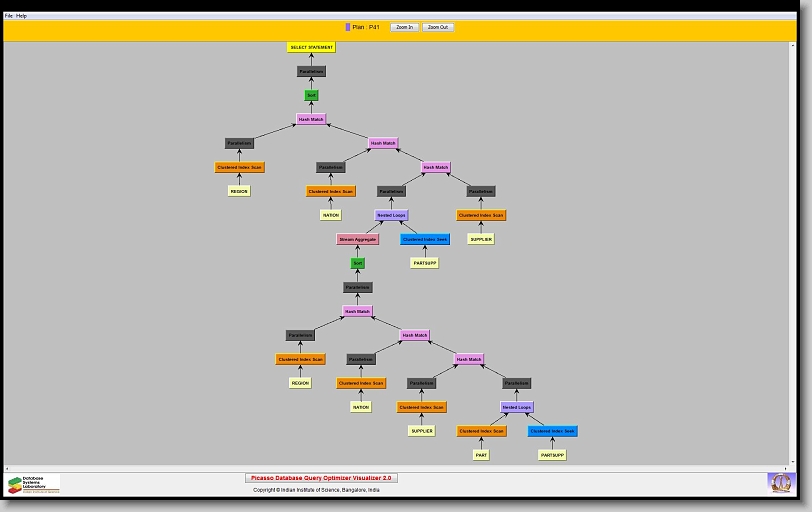Select the Sort node below Stream Aggregate
Image resolution: width=812 pixels, height=512 pixels.
pyautogui.click(x=357, y=263)
